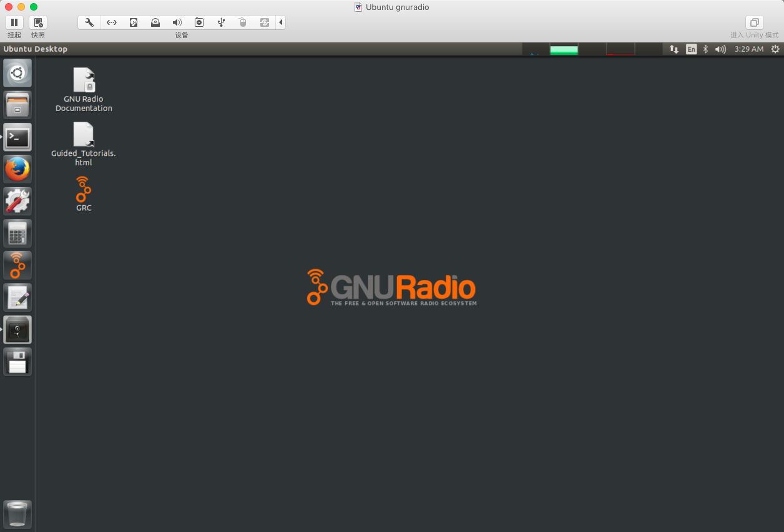Click the webcam app icon in the launcher

[17, 329]
